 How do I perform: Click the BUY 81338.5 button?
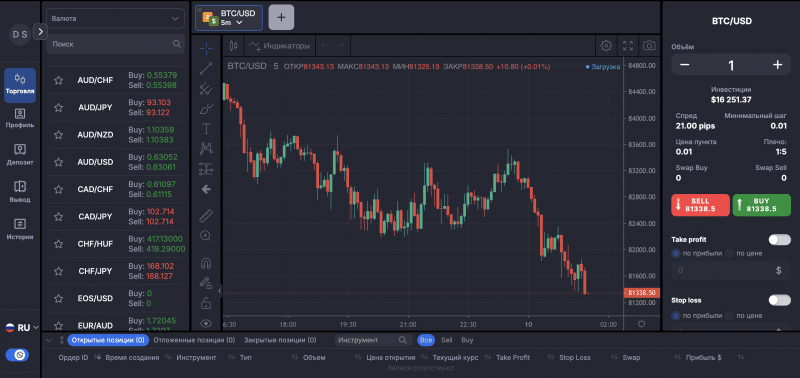coord(762,205)
